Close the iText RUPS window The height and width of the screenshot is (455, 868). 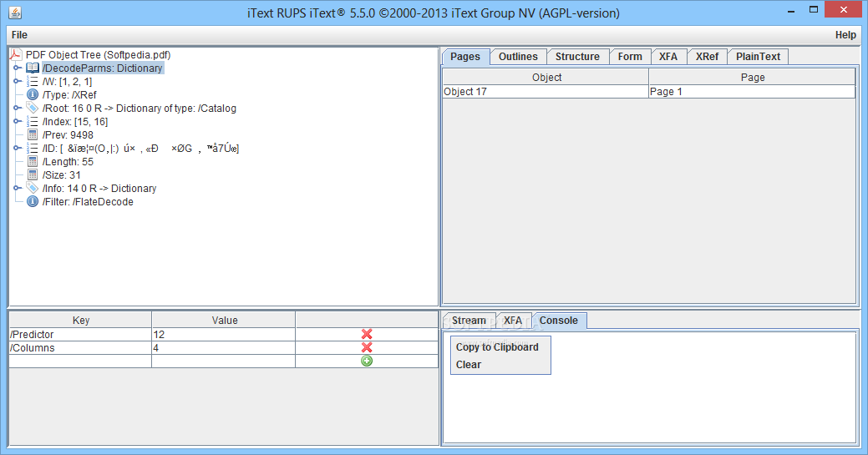point(844,9)
